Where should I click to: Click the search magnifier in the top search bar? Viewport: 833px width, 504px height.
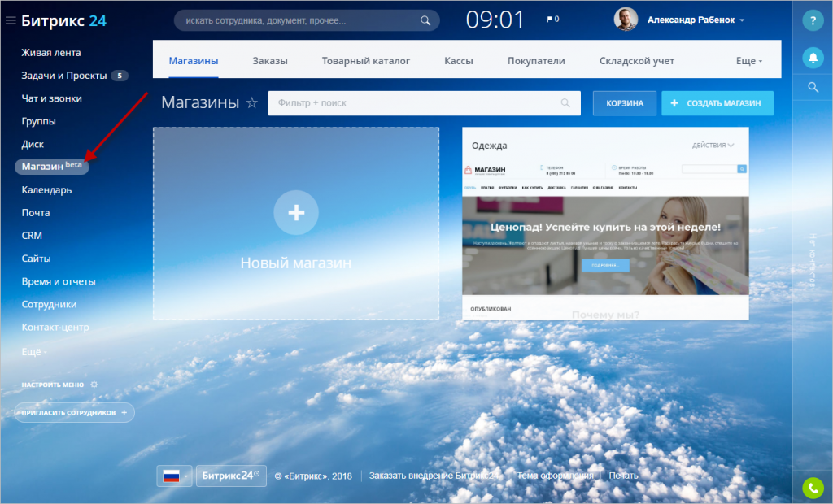click(425, 20)
